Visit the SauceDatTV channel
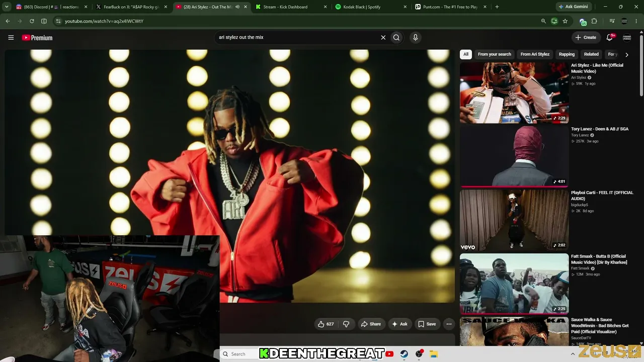The image size is (644, 362). [581, 338]
